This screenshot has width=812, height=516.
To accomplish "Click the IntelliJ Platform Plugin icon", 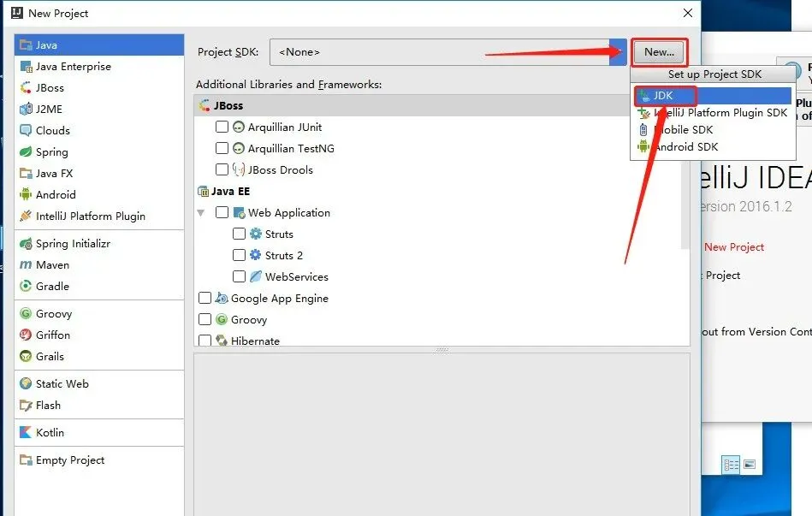I will (26, 216).
